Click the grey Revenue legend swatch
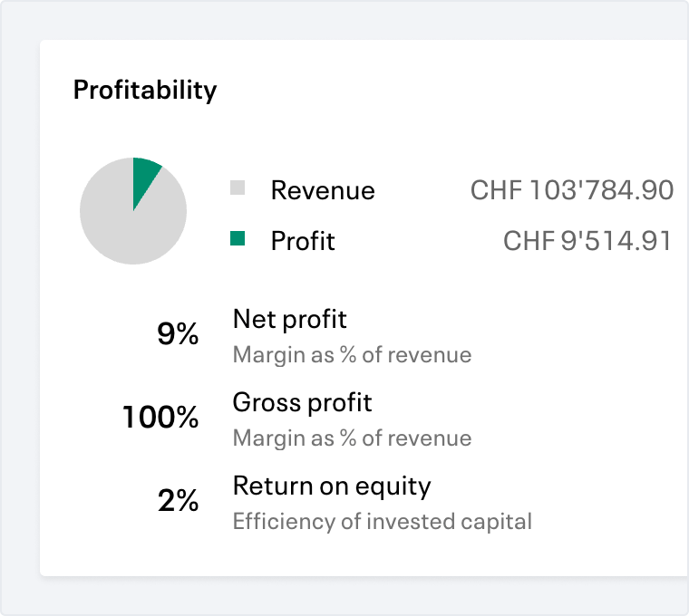The image size is (689, 616). (238, 188)
